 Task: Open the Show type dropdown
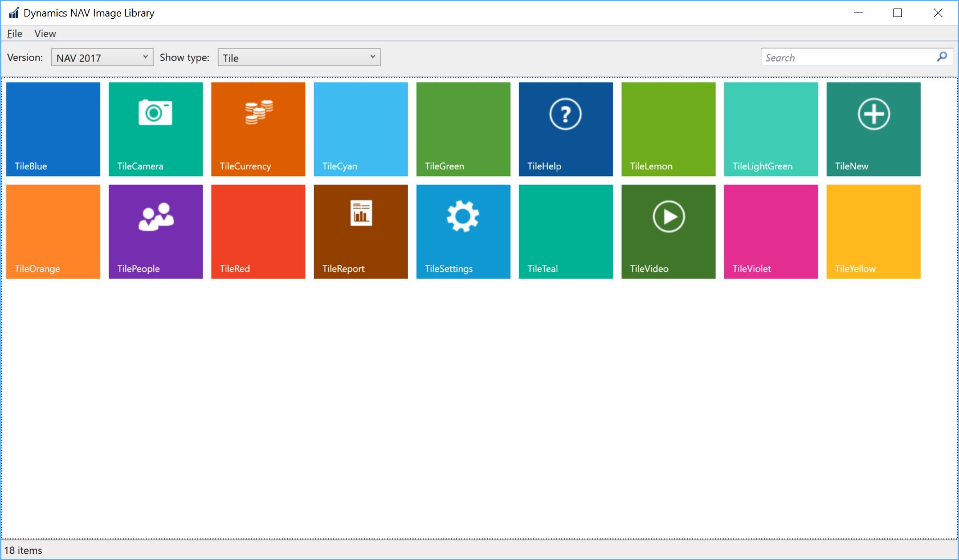[x=299, y=57]
